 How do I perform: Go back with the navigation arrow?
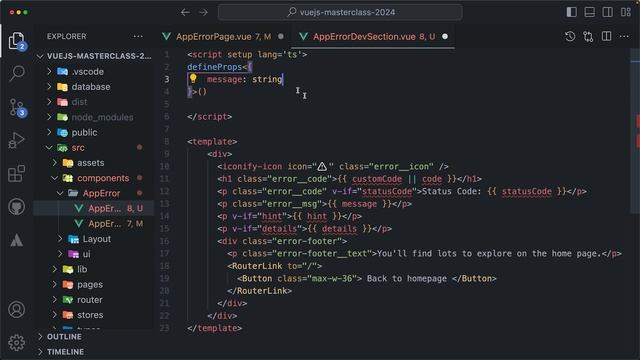tap(185, 12)
